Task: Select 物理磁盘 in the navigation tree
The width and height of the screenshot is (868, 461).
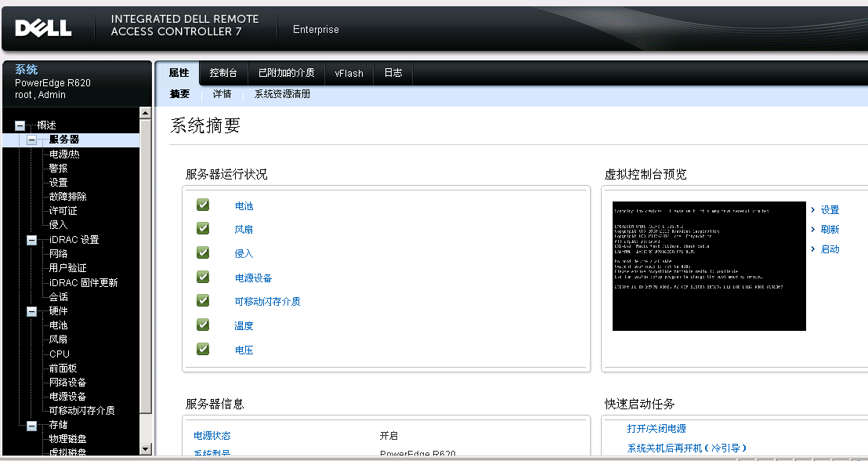Action: click(x=67, y=439)
